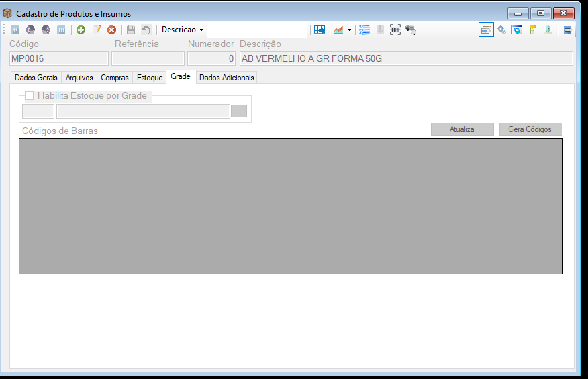
Task: Open the Estoque tab
Action: coord(150,78)
